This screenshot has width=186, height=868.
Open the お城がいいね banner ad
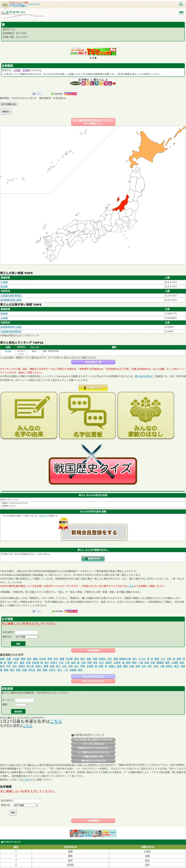pos(93,833)
